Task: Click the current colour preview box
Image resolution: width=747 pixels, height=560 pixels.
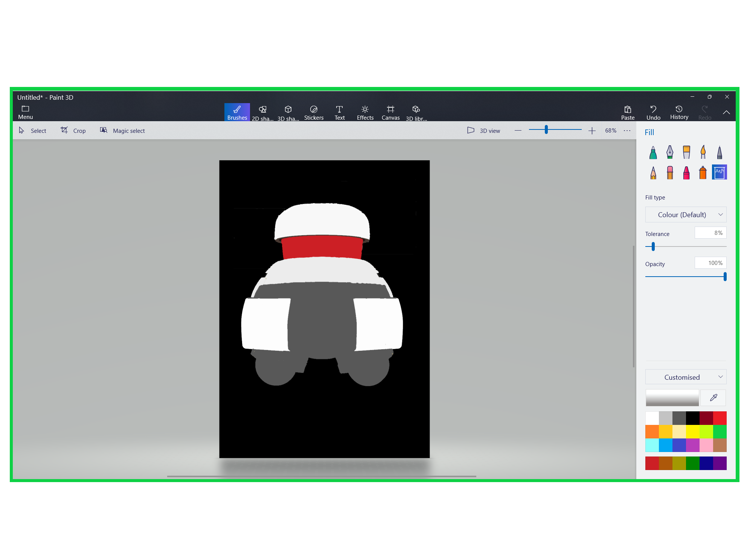Action: point(672,398)
